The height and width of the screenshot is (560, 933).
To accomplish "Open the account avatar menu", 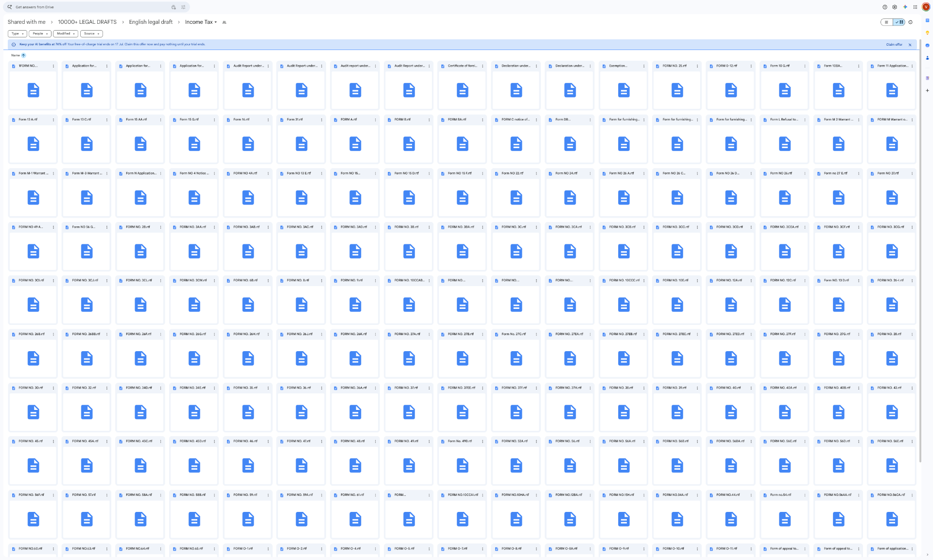I will pos(926,7).
